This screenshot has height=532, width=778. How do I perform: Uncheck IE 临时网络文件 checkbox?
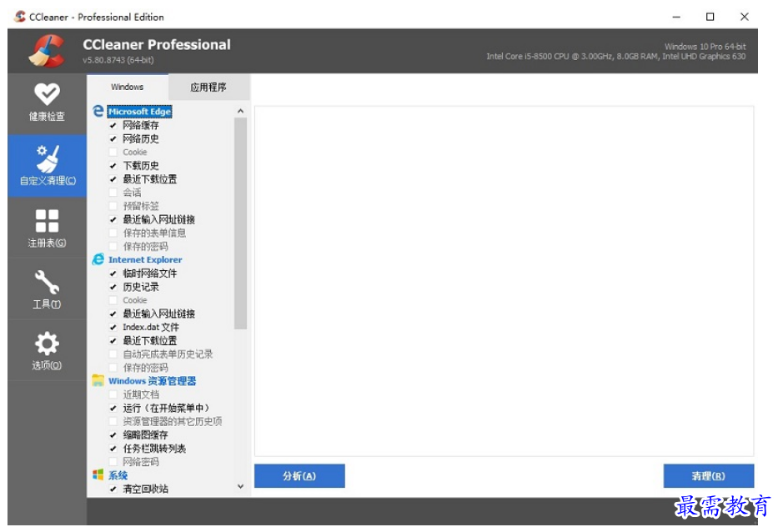113,274
